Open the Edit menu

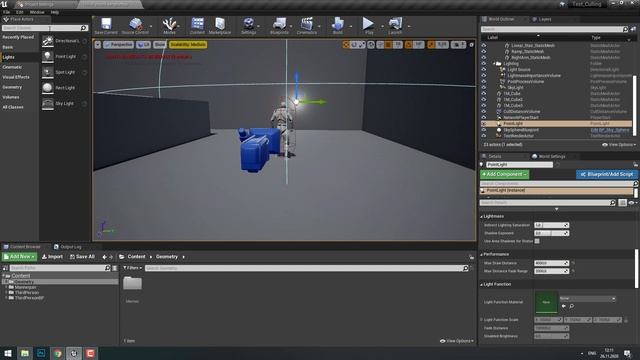pos(20,12)
